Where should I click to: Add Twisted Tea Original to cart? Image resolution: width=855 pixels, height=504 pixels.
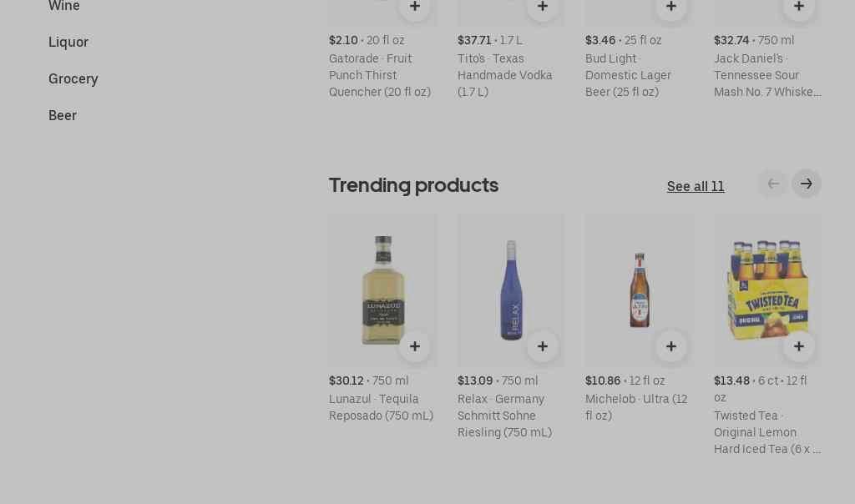pos(799,346)
